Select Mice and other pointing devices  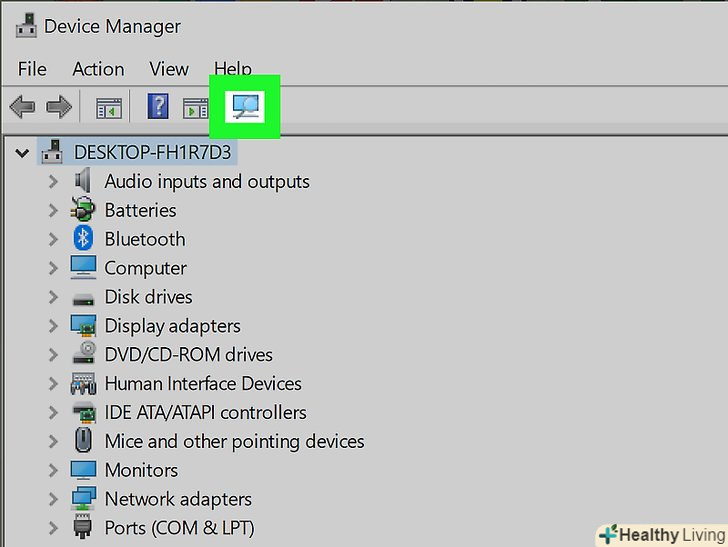[234, 441]
